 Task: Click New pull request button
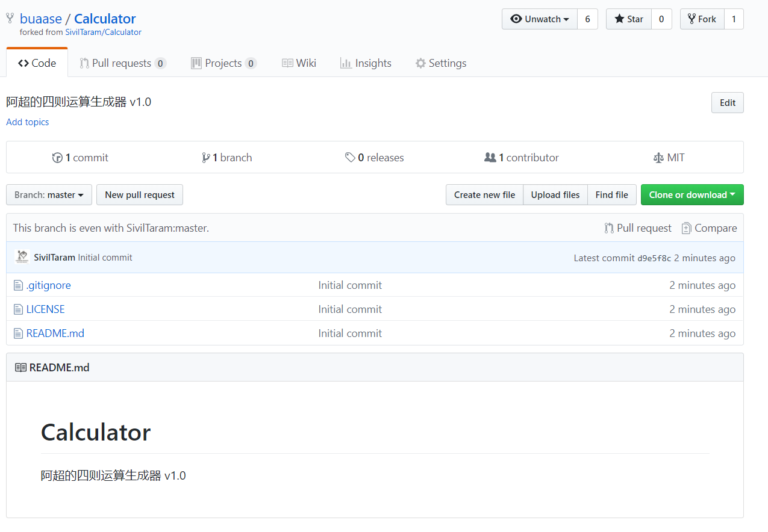pos(140,195)
